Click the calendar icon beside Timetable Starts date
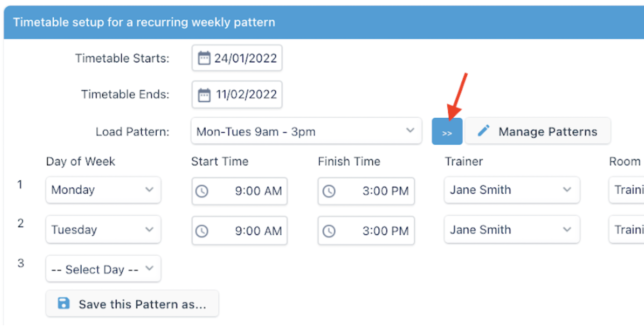This screenshot has width=644, height=328. point(205,58)
